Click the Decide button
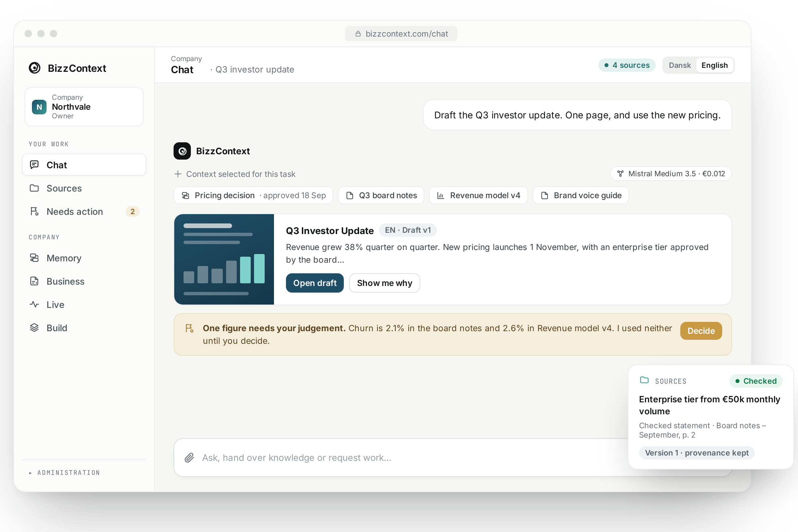798x532 pixels. tap(701, 331)
